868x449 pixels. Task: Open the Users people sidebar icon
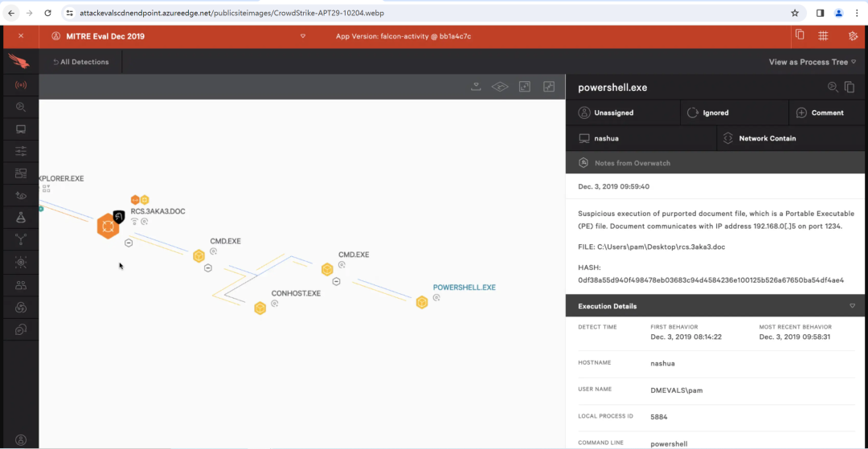point(20,285)
